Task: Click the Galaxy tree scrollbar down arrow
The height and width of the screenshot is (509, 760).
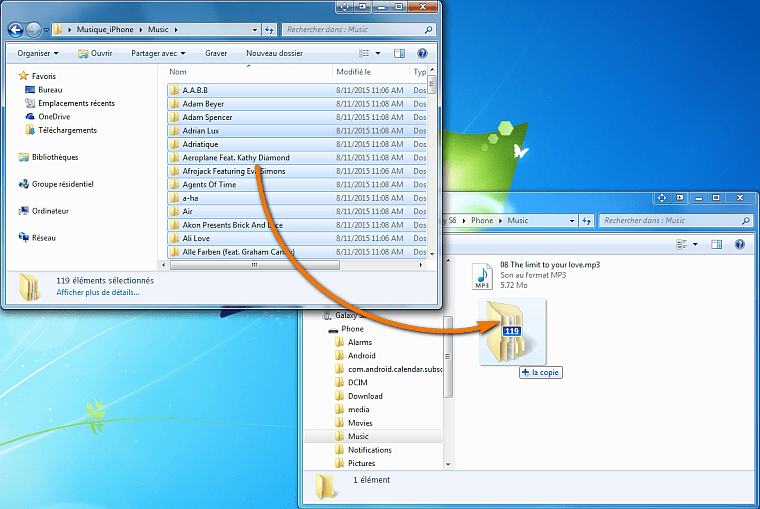Action: [x=448, y=464]
